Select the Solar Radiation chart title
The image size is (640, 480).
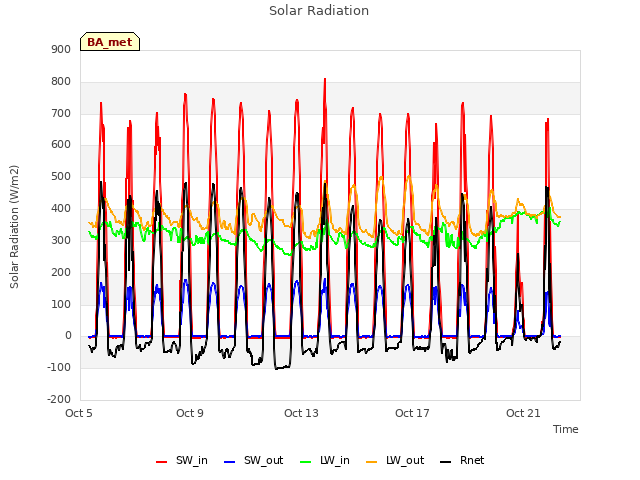319,11
